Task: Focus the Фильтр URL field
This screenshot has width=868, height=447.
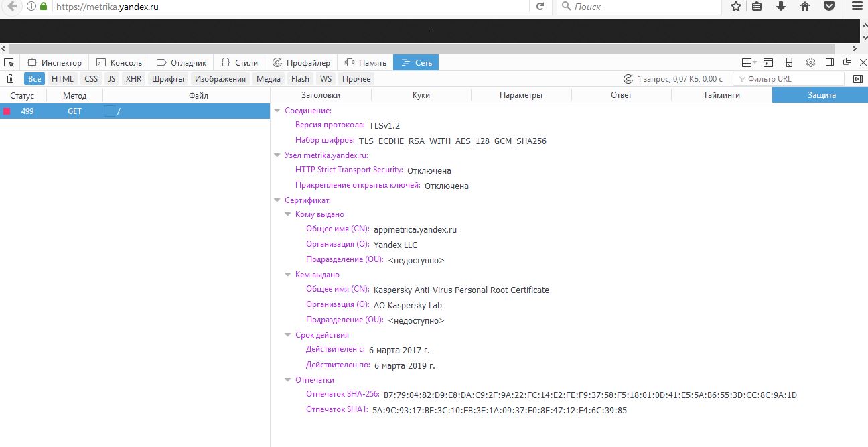Action: click(790, 79)
